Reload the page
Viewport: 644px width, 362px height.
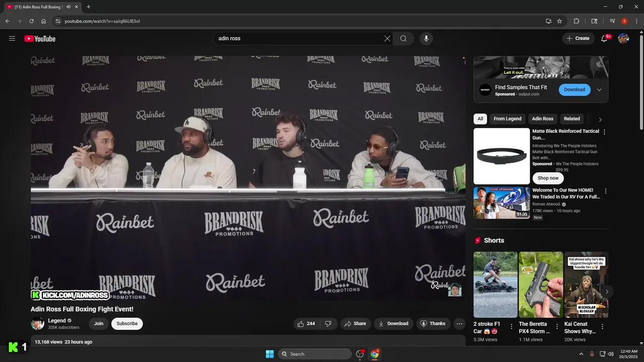pyautogui.click(x=31, y=21)
